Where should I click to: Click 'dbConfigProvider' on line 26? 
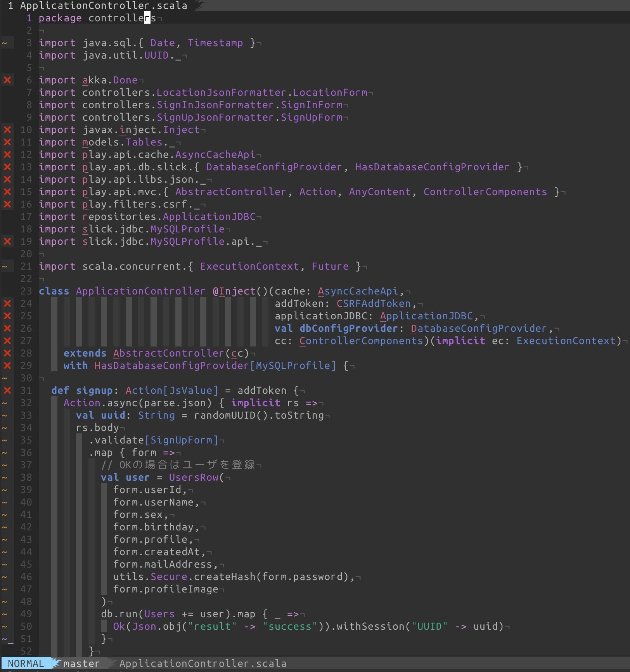click(x=349, y=329)
